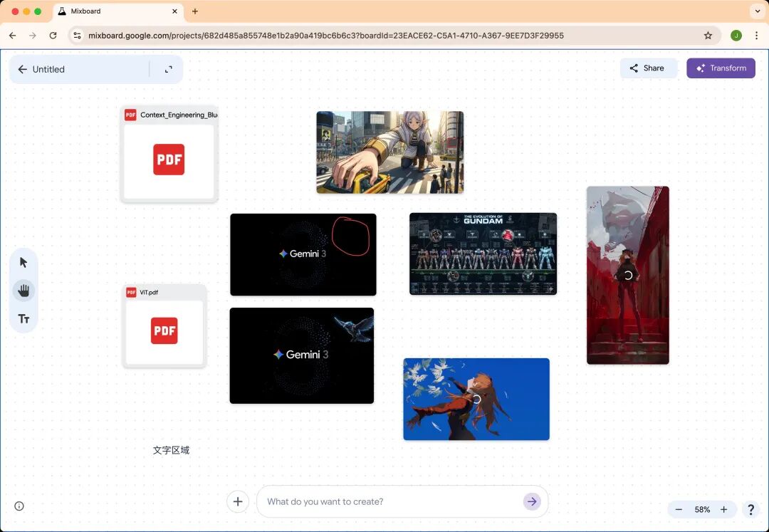Activate the hand pan tool
The image size is (769, 532).
(23, 291)
